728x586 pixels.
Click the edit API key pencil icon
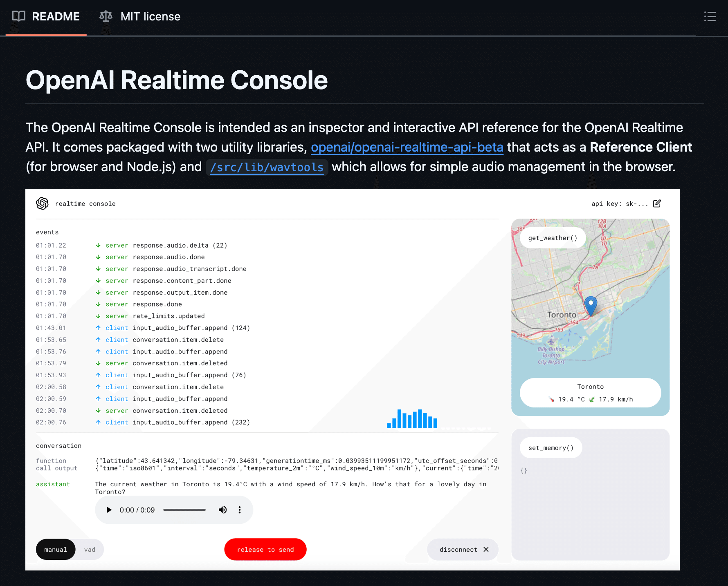click(x=657, y=204)
